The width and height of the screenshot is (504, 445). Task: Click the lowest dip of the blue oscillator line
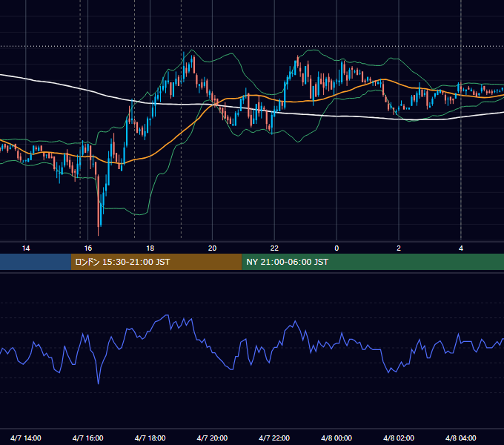(x=98, y=383)
